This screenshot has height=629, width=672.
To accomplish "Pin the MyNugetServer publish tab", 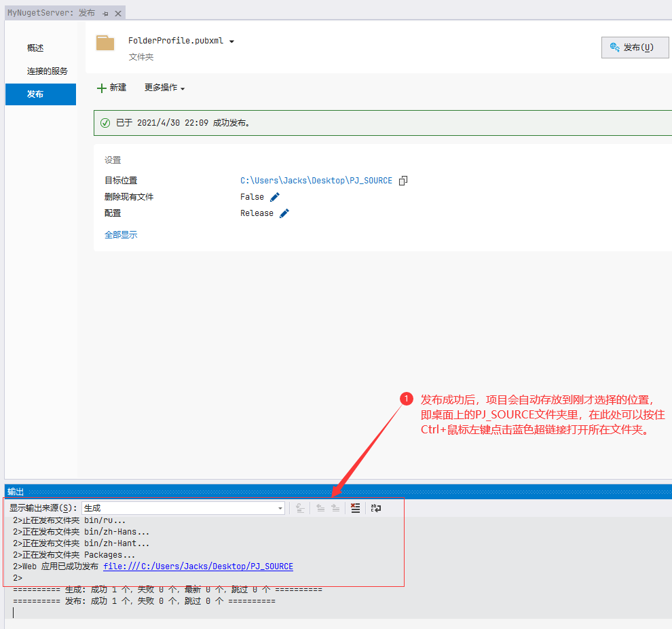I will [105, 14].
